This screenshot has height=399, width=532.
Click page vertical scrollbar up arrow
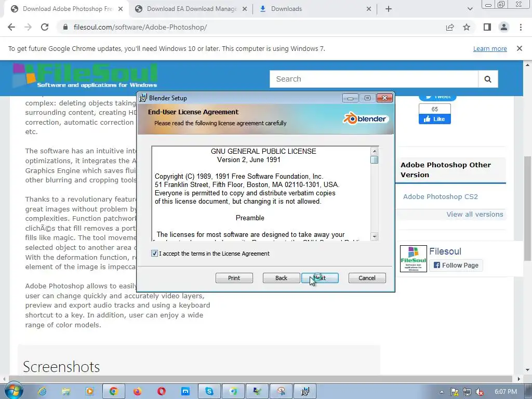(x=528, y=64)
